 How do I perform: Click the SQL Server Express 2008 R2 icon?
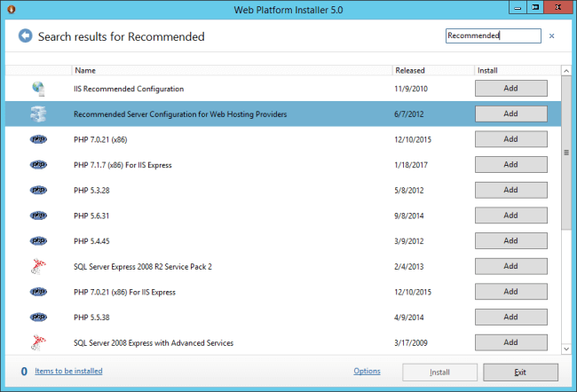point(38,266)
